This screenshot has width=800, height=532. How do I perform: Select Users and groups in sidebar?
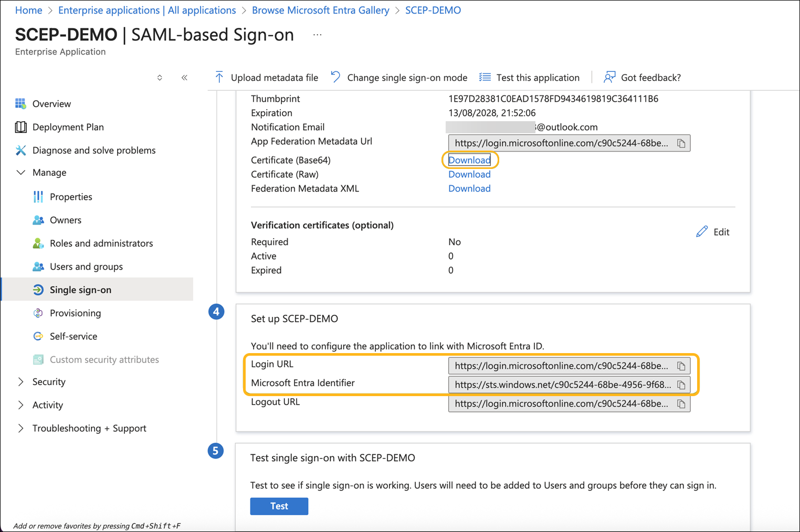[86, 267]
